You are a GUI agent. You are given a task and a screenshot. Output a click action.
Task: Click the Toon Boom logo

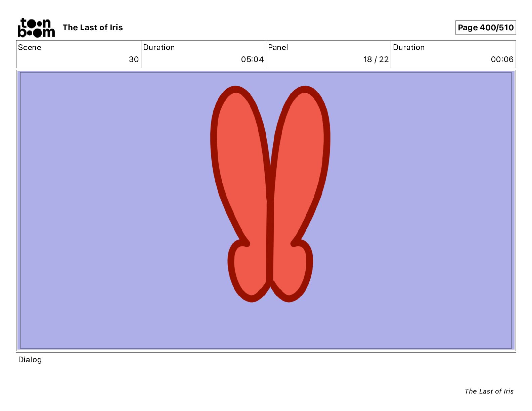(x=36, y=28)
